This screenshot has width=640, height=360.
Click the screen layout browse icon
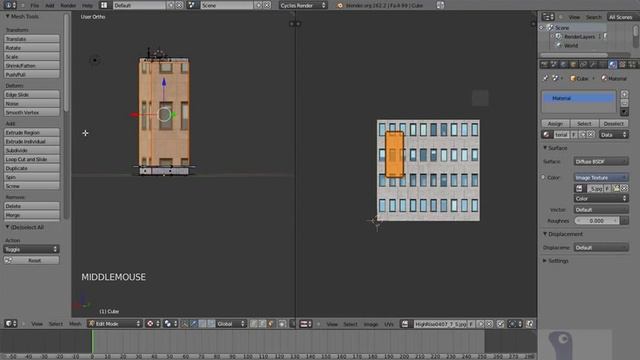[104, 5]
